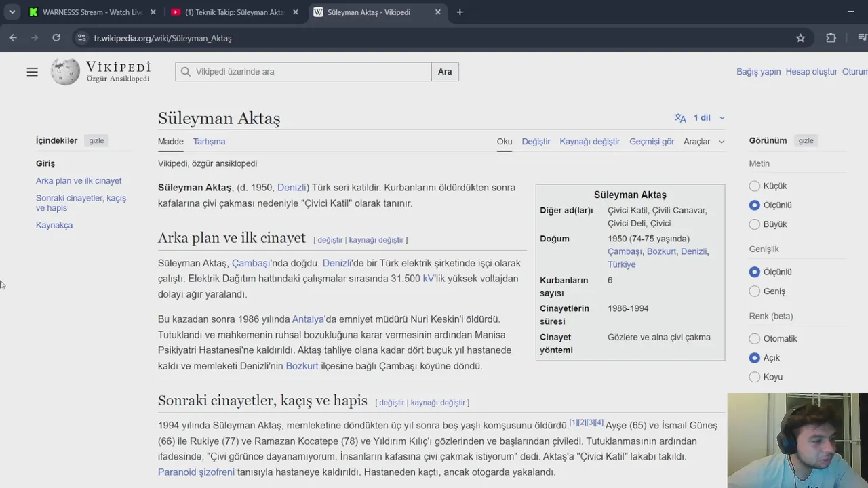Open the tab search dropdown arrow
The height and width of the screenshot is (488, 868).
pos(12,12)
